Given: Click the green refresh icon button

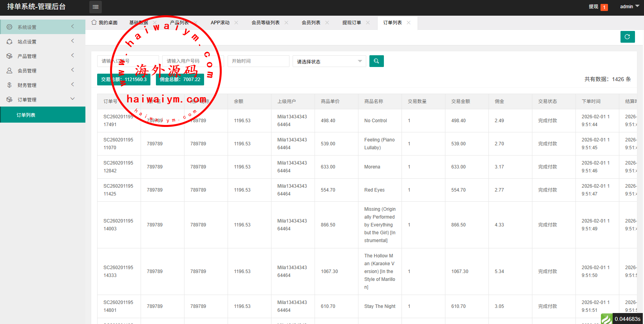Looking at the screenshot, I should 627,37.
